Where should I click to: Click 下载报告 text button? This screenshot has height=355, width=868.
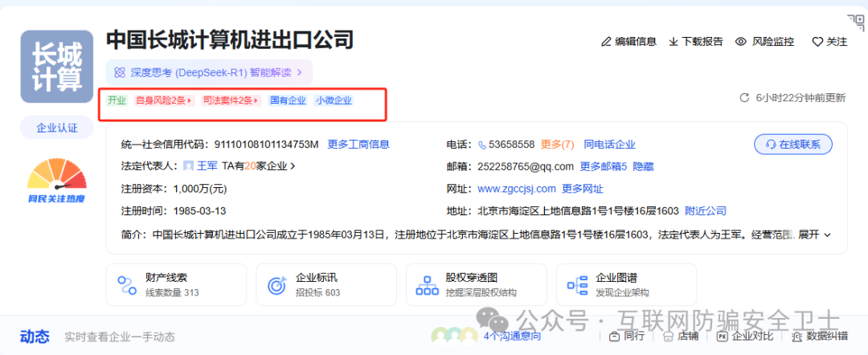coord(702,42)
